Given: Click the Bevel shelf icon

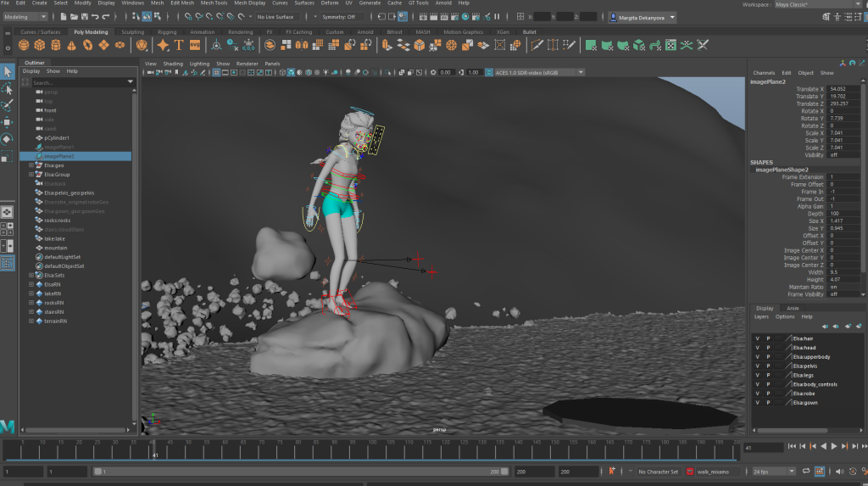Looking at the screenshot, I should tap(420, 46).
